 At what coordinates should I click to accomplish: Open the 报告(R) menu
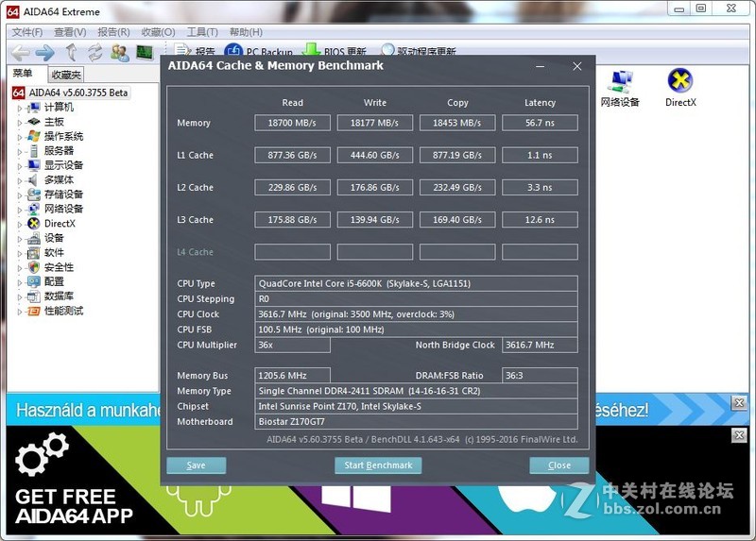(x=113, y=32)
